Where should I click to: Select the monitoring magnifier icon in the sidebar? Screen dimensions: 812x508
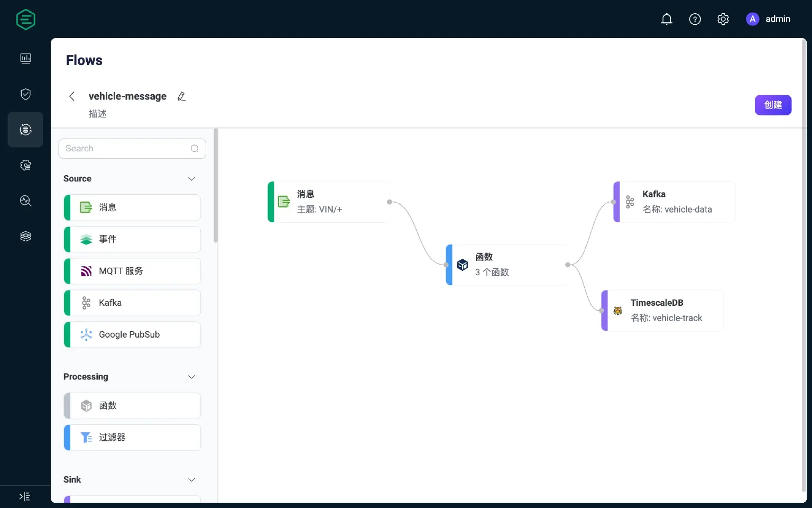click(x=25, y=201)
